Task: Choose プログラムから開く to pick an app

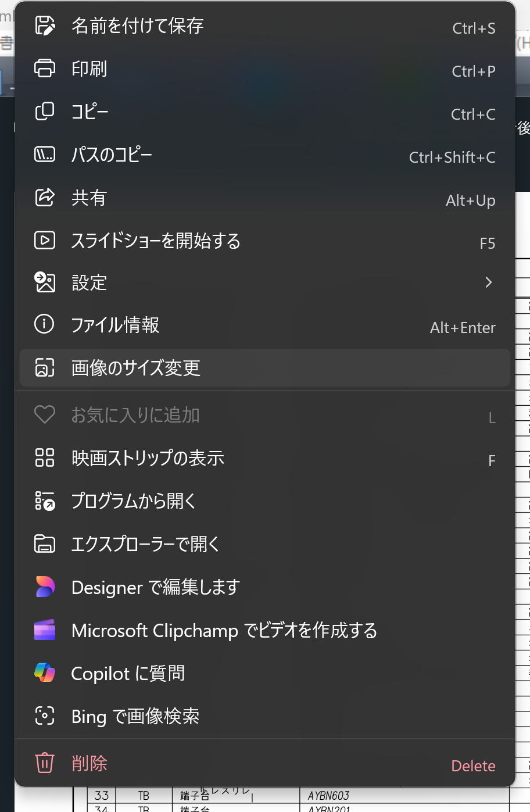Action: 134,500
